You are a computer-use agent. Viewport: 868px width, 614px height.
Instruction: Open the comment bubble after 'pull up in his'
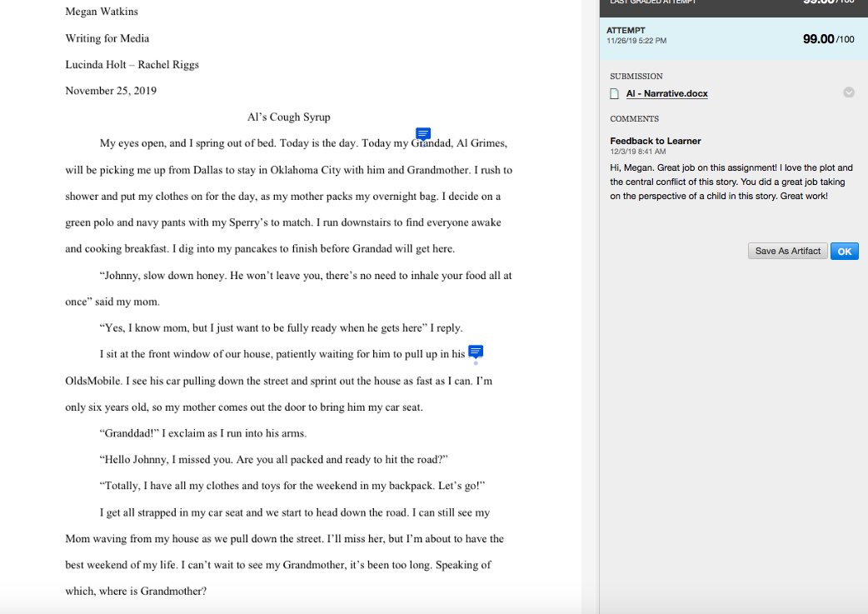(476, 352)
